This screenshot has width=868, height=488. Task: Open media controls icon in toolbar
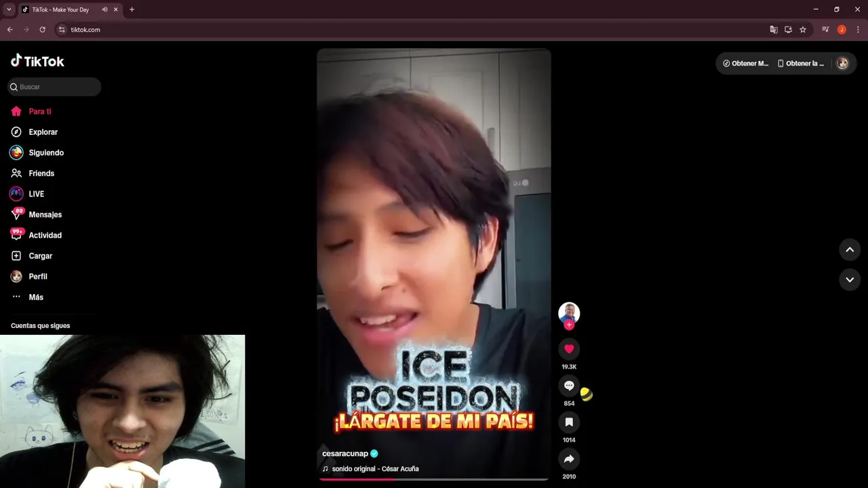(x=825, y=30)
